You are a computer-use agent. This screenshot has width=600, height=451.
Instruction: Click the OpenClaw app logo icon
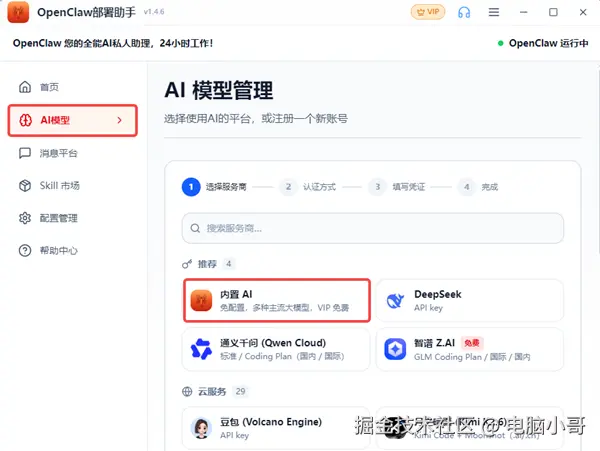18,12
